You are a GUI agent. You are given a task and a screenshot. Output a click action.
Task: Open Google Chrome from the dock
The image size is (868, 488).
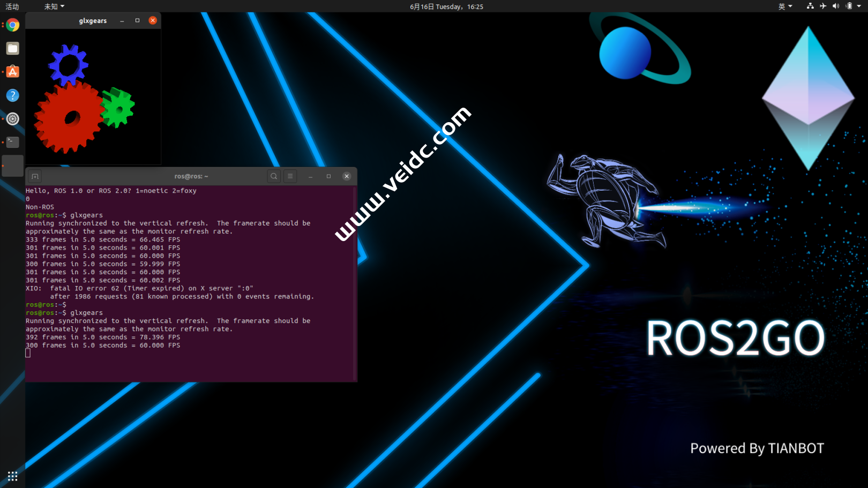click(13, 25)
